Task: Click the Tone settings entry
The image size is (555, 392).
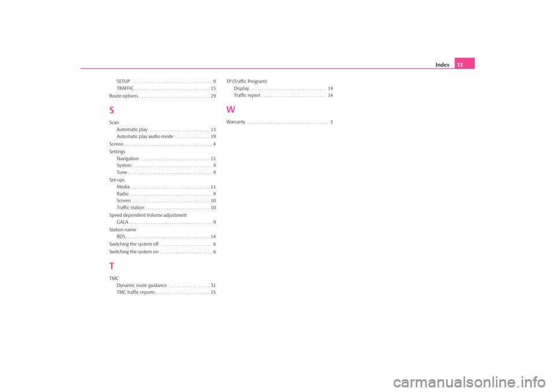Action: pyautogui.click(x=122, y=173)
